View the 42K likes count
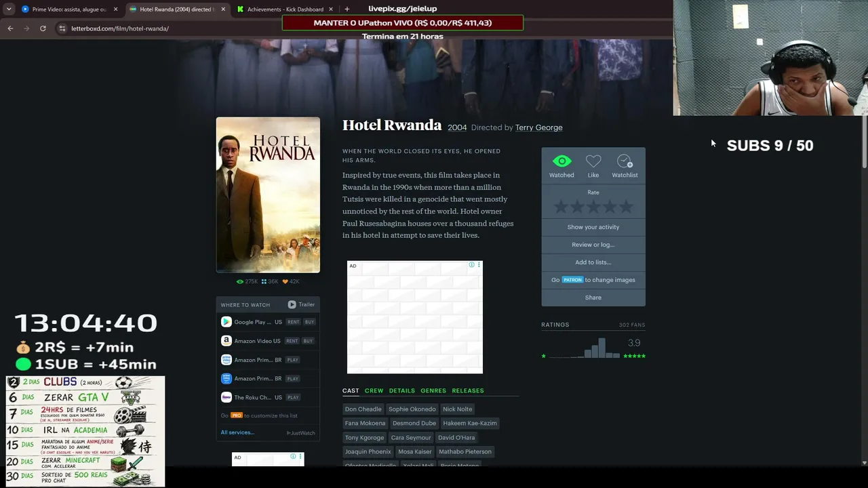The image size is (868, 488). pos(291,281)
